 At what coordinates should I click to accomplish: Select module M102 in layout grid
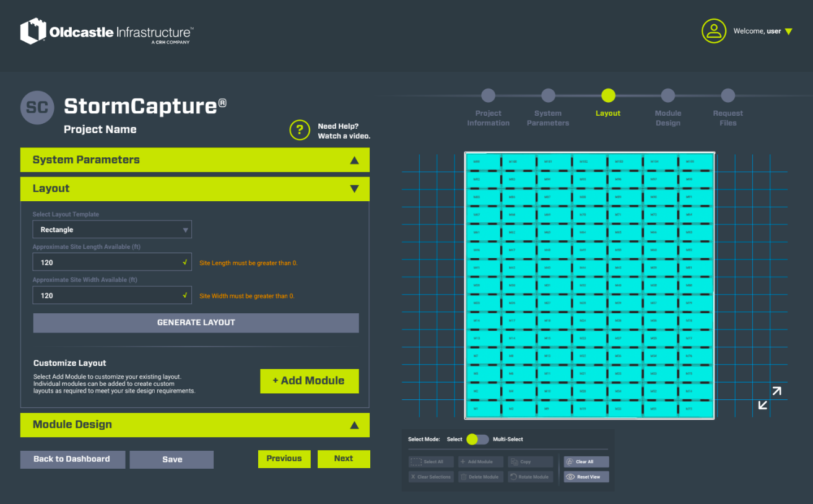tap(589, 162)
